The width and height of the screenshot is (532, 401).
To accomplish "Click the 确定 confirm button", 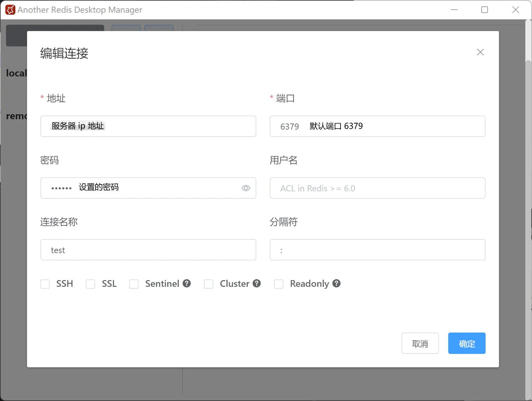I will pyautogui.click(x=467, y=343).
